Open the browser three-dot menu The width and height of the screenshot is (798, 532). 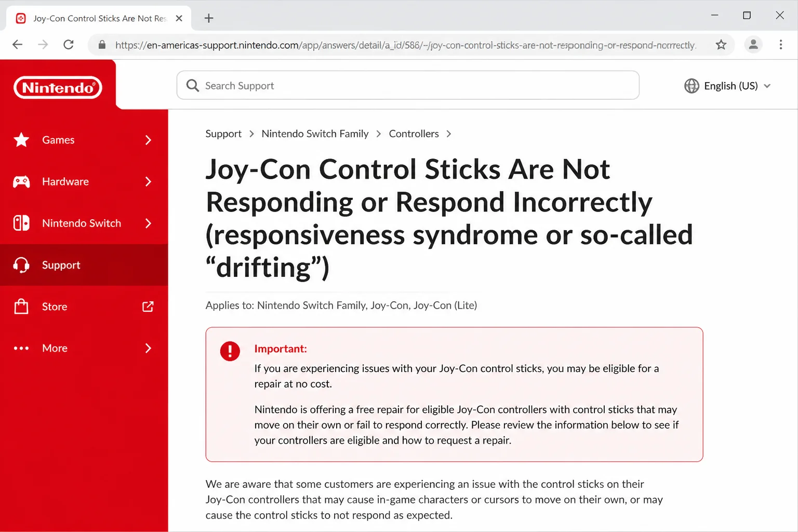click(x=780, y=45)
